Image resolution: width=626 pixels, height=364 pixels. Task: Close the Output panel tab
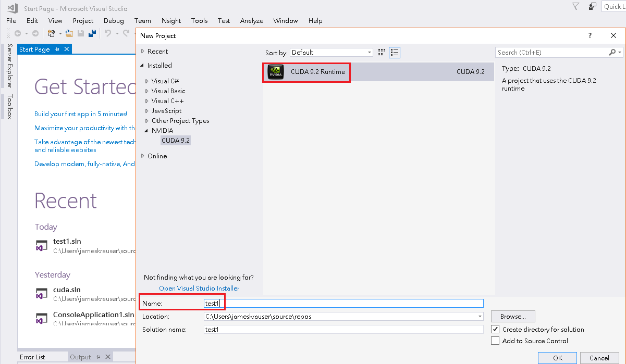107,357
